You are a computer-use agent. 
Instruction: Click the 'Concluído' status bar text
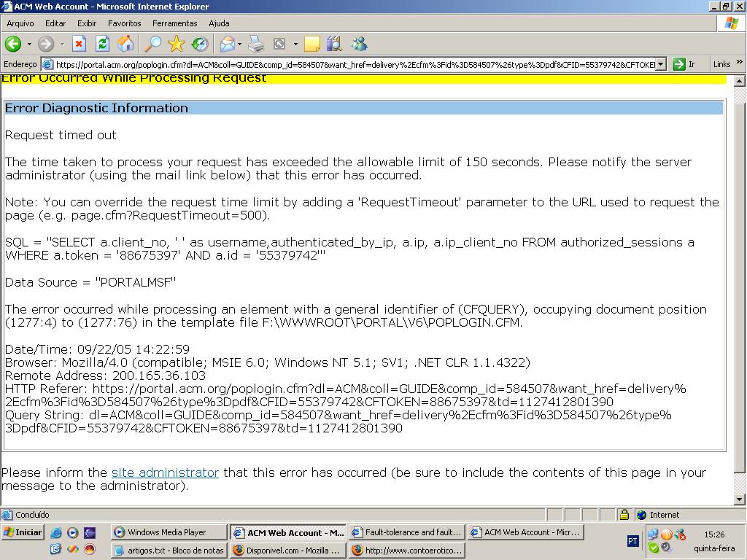click(x=32, y=515)
